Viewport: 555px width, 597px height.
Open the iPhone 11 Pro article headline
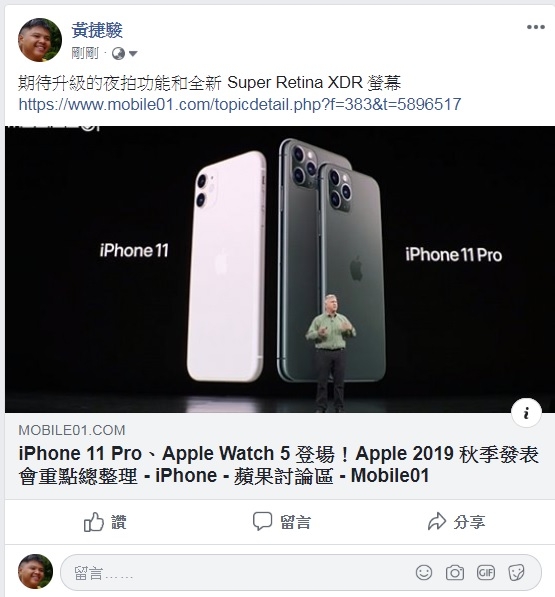(x=278, y=465)
